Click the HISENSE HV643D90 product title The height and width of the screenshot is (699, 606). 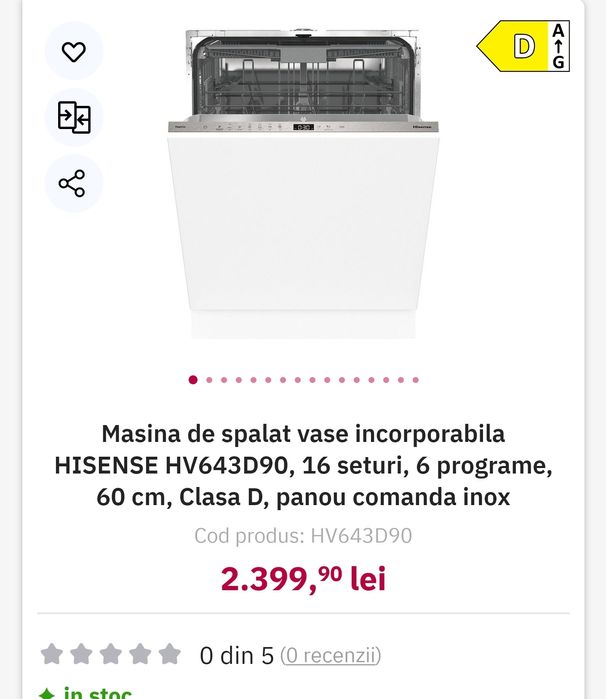point(303,465)
